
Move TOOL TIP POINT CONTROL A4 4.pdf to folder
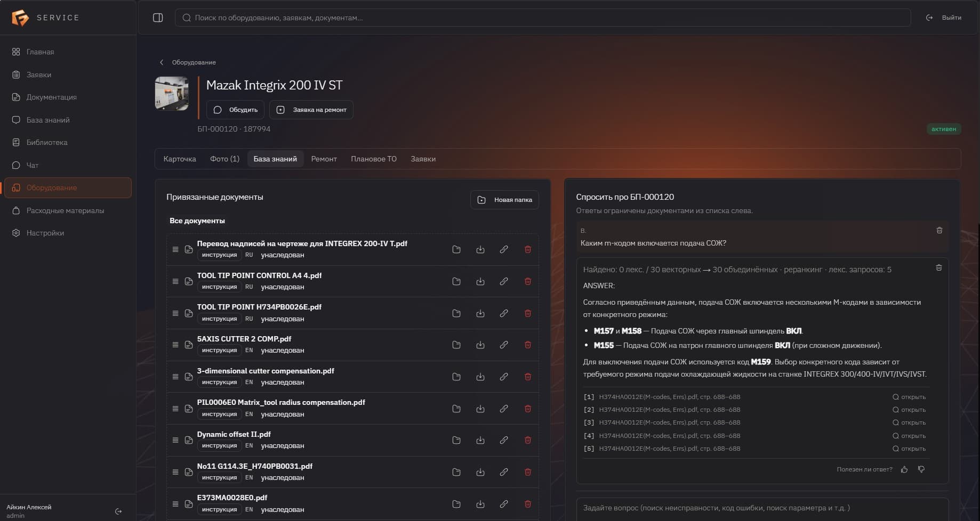(456, 281)
